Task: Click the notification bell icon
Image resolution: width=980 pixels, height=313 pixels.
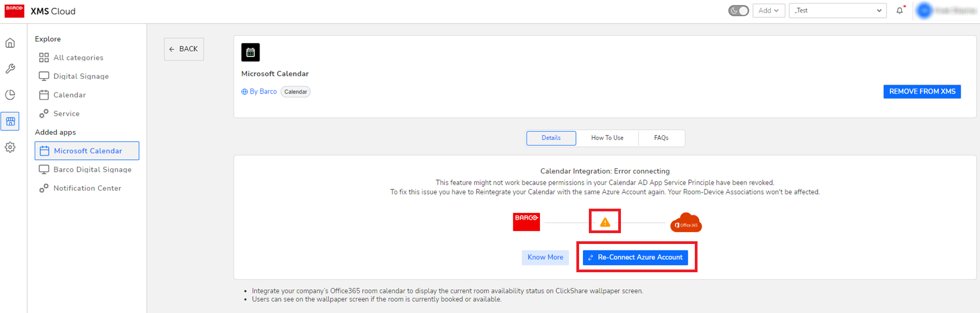Action: pos(900,10)
